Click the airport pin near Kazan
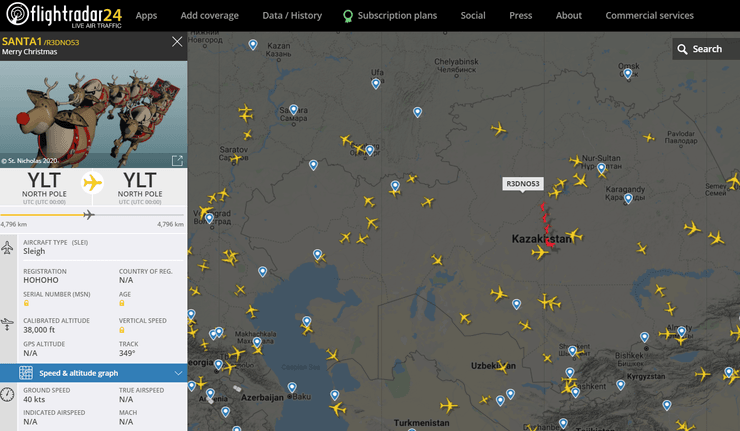 click(x=253, y=45)
